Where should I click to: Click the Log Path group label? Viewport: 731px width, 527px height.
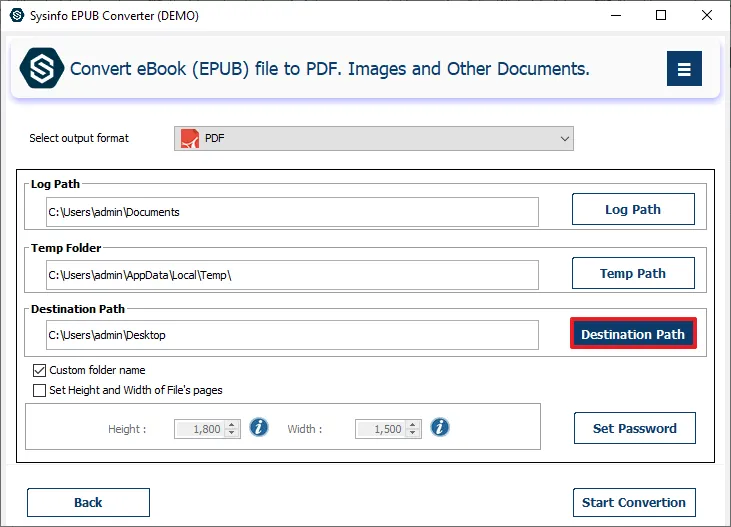click(x=55, y=184)
